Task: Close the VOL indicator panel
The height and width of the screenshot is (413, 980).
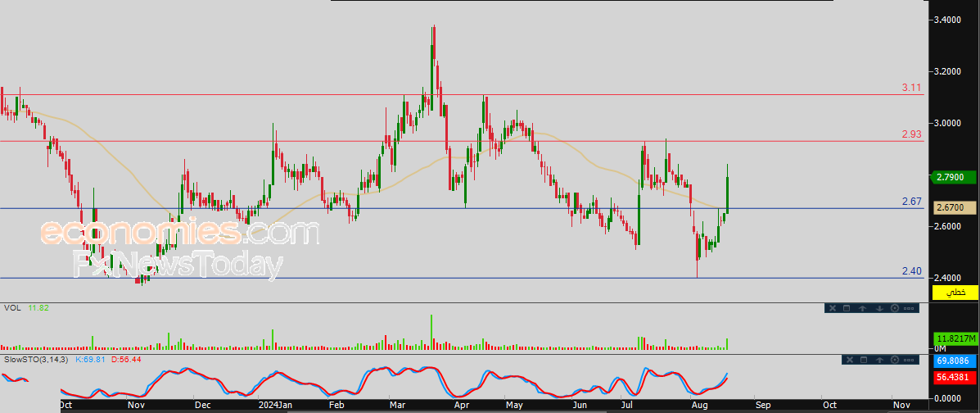Action: click(832, 308)
